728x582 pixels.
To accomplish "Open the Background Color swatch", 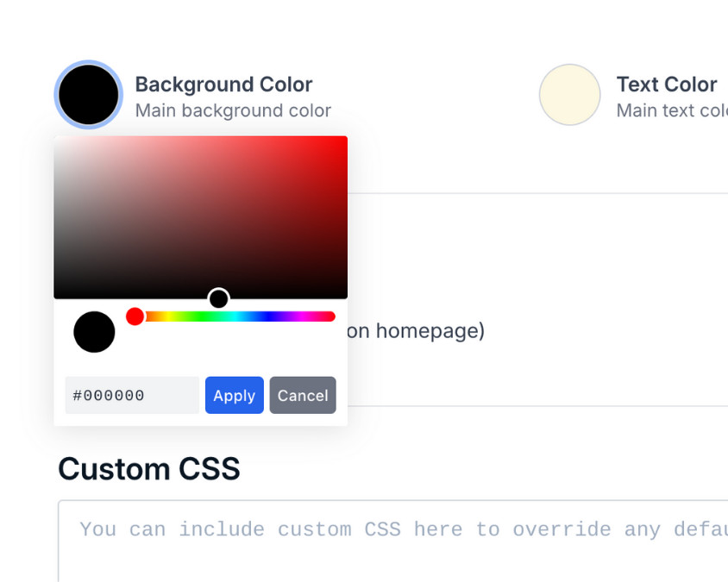I will pos(88,95).
